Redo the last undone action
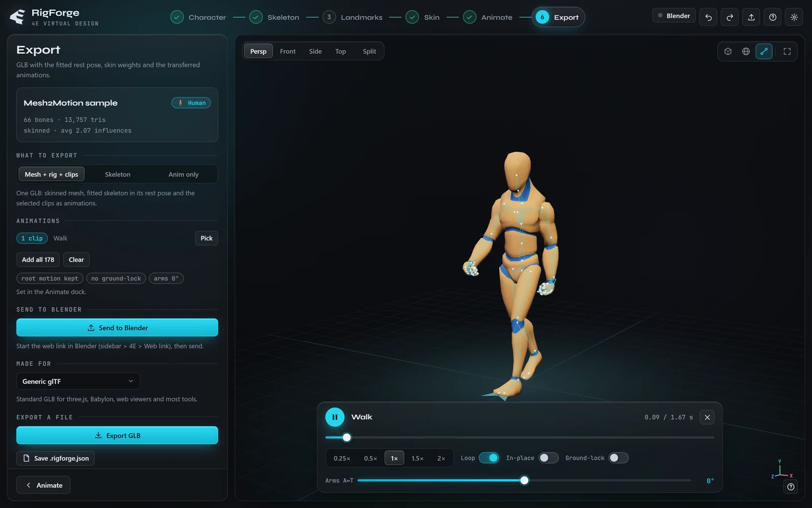 tap(730, 17)
